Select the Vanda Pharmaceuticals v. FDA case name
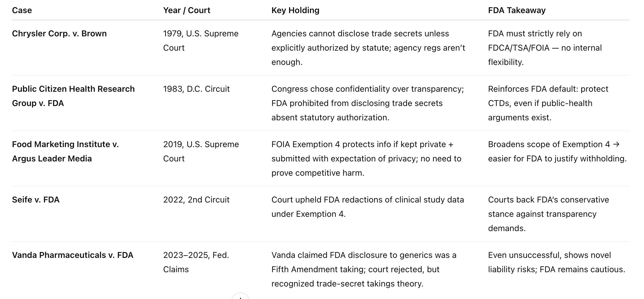 click(x=73, y=255)
